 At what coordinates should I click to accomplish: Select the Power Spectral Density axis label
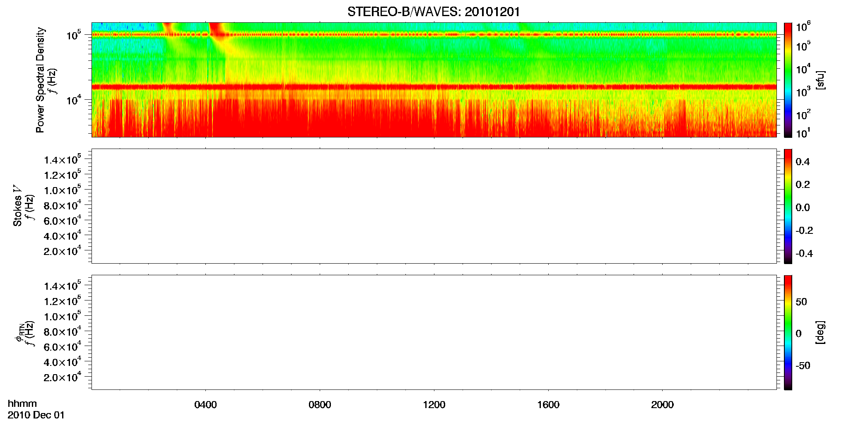click(x=40, y=80)
